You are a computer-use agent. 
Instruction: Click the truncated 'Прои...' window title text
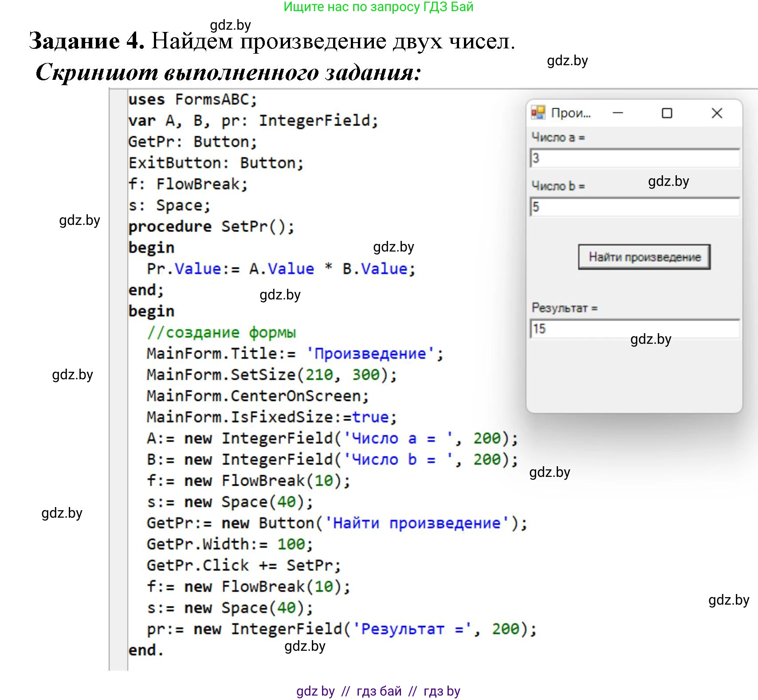pyautogui.click(x=571, y=113)
